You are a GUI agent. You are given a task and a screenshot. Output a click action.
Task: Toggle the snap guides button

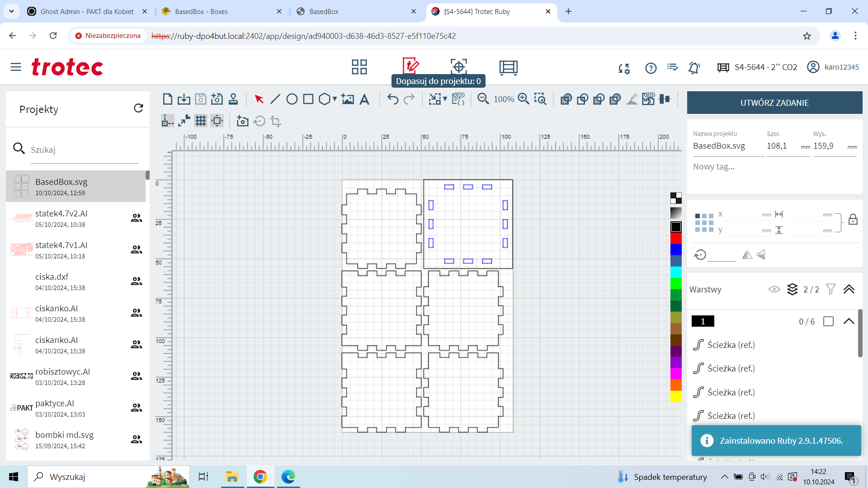point(168,121)
